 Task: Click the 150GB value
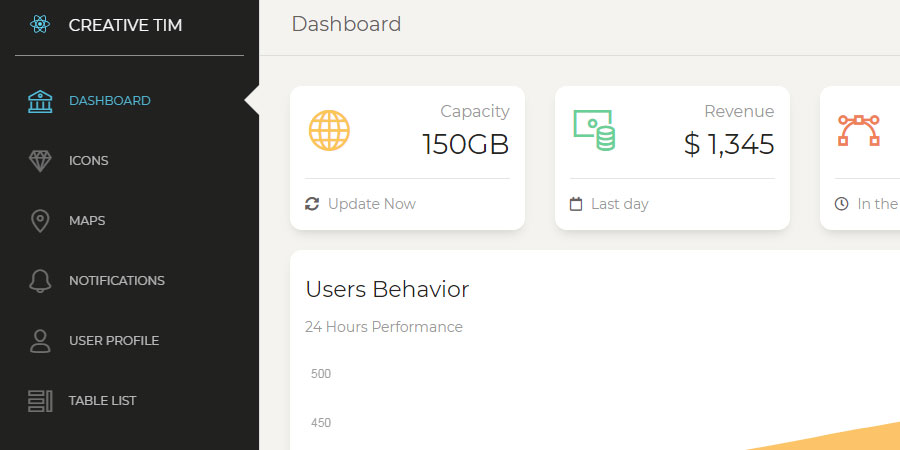pyautogui.click(x=465, y=144)
